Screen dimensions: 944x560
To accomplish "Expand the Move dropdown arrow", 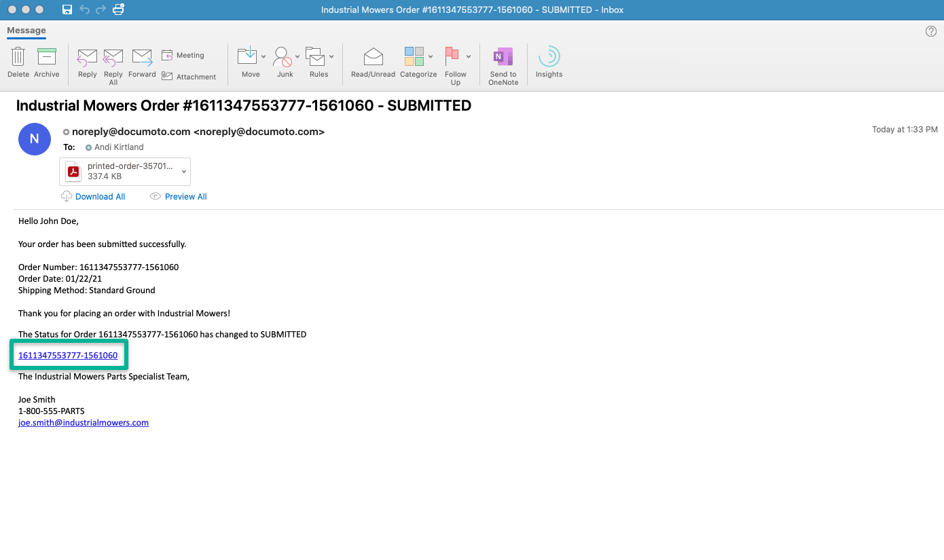I will tap(264, 57).
